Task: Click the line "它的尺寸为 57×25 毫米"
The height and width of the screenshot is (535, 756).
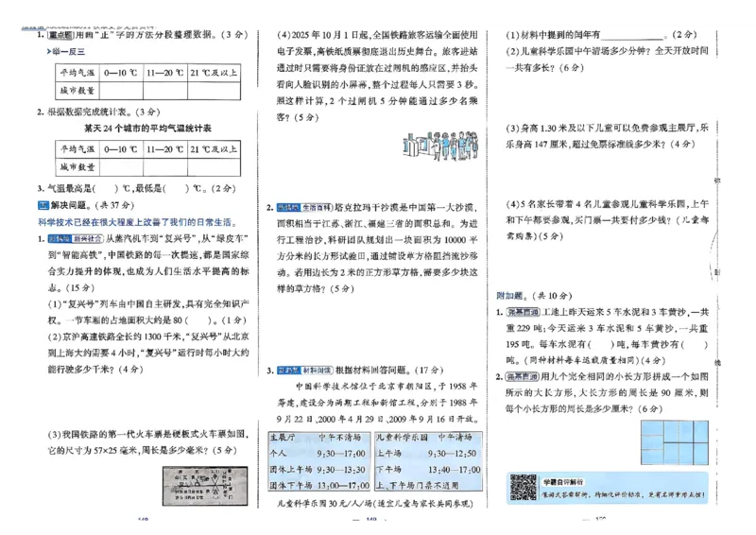Action: pyautogui.click(x=143, y=450)
